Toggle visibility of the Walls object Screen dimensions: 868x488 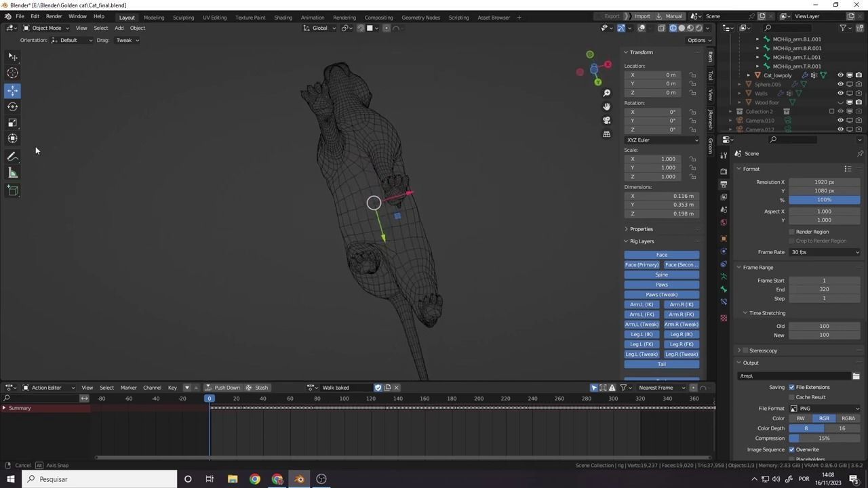click(841, 94)
